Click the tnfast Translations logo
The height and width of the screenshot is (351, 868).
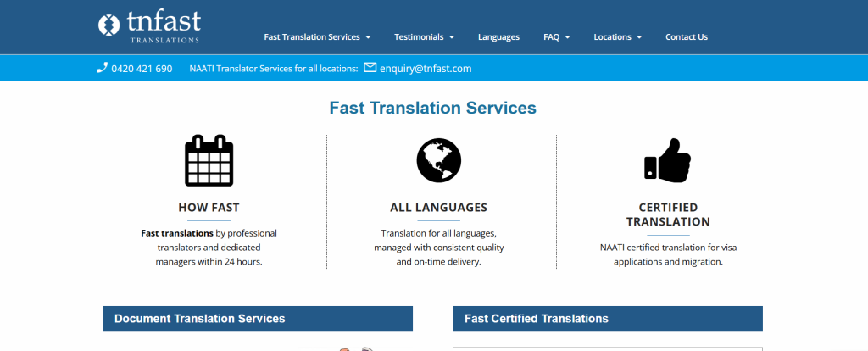tap(149, 26)
